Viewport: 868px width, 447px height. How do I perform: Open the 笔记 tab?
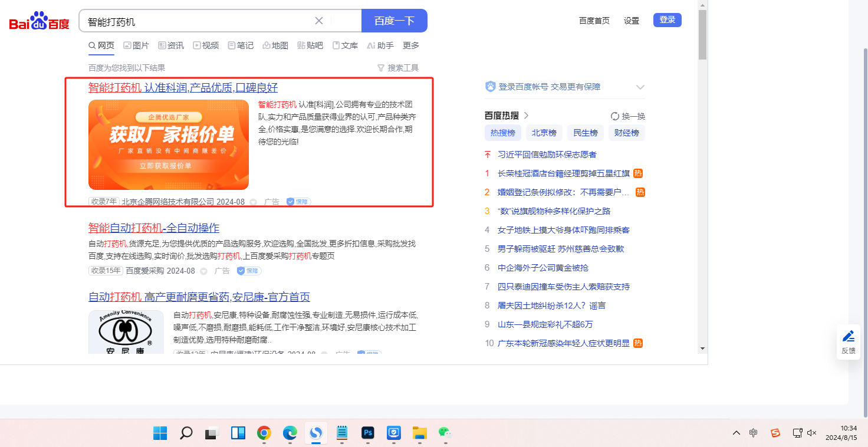tap(241, 45)
